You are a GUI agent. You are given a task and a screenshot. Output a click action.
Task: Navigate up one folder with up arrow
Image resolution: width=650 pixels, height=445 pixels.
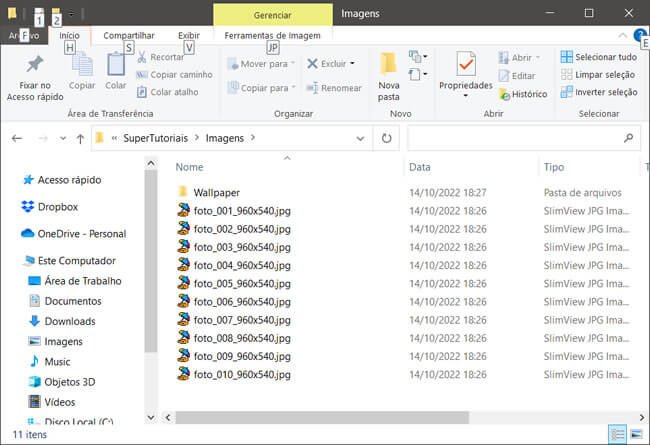pyautogui.click(x=79, y=138)
